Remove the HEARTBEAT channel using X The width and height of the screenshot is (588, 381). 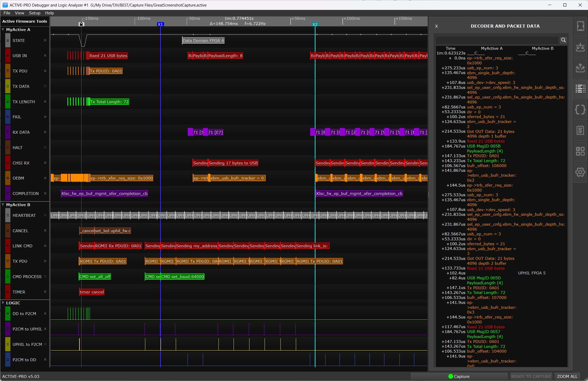[x=45, y=215]
